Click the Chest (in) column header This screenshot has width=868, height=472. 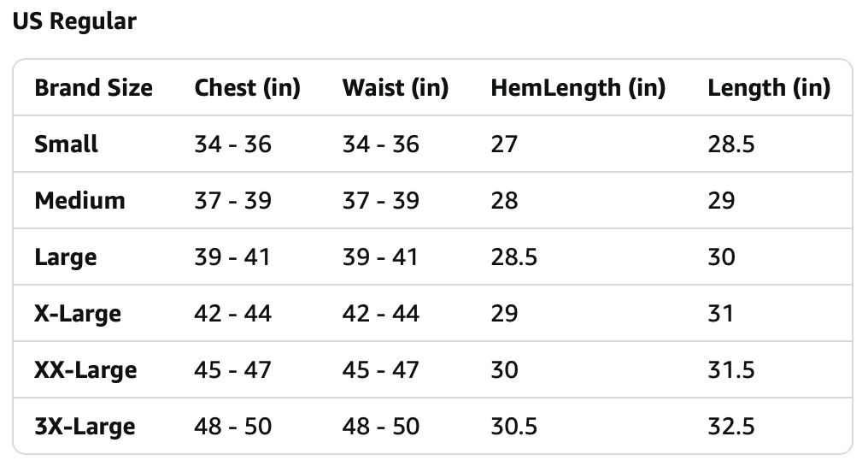(248, 88)
